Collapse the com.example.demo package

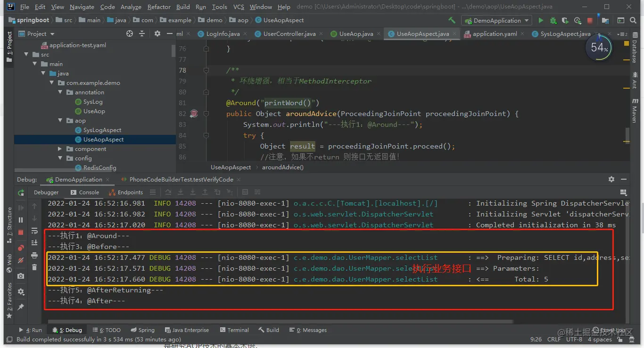pos(52,83)
